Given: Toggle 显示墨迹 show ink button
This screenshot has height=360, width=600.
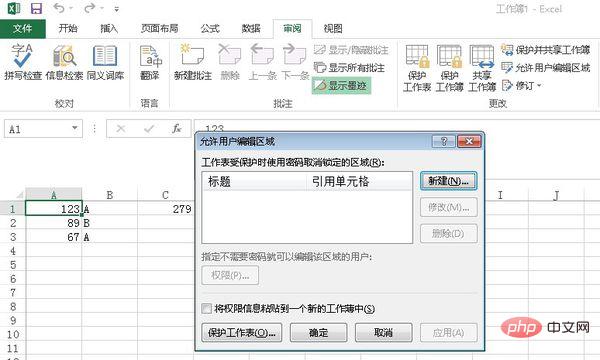Looking at the screenshot, I should (x=341, y=86).
